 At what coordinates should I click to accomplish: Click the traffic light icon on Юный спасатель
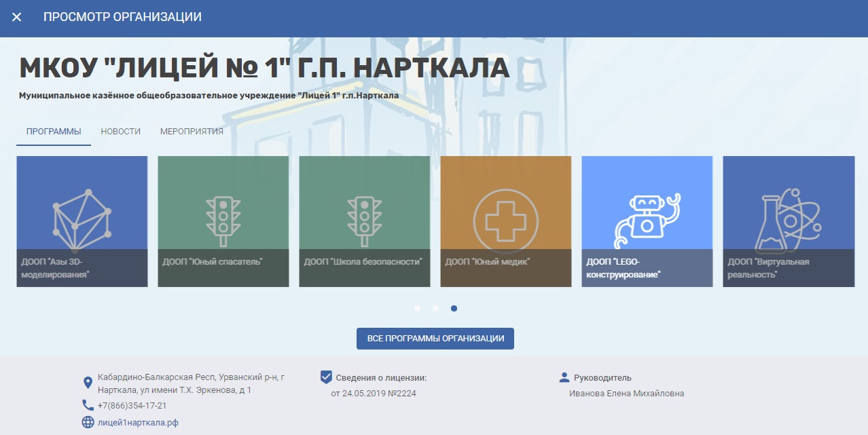223,222
